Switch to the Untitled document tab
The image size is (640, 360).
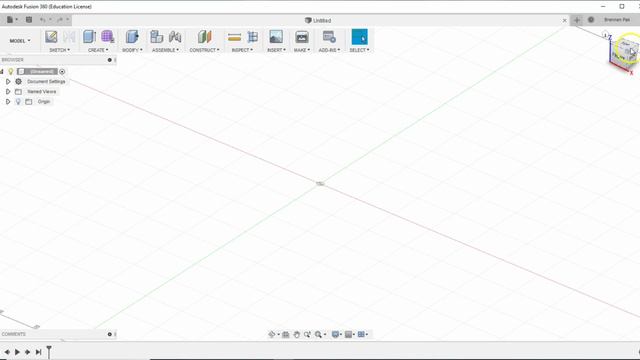(x=318, y=20)
